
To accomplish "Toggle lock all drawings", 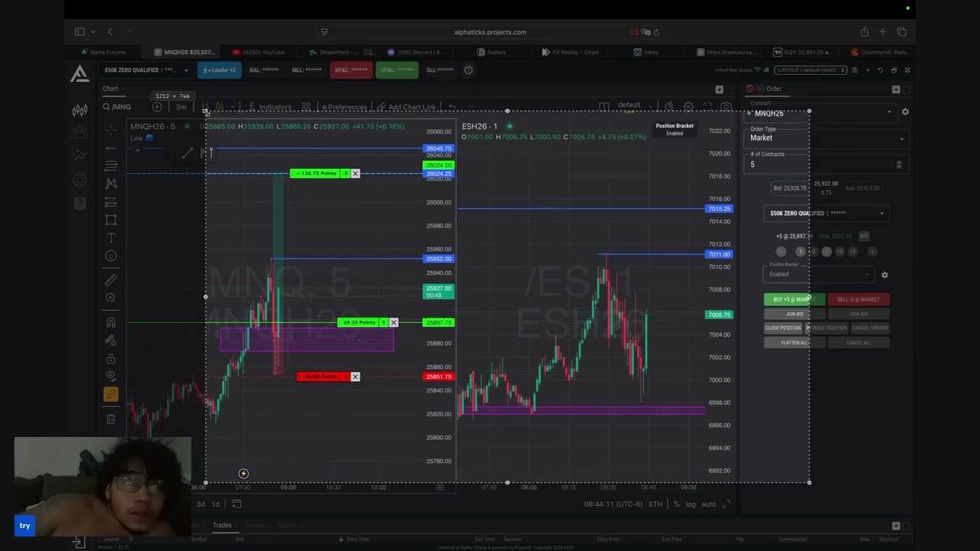I will click(x=111, y=359).
